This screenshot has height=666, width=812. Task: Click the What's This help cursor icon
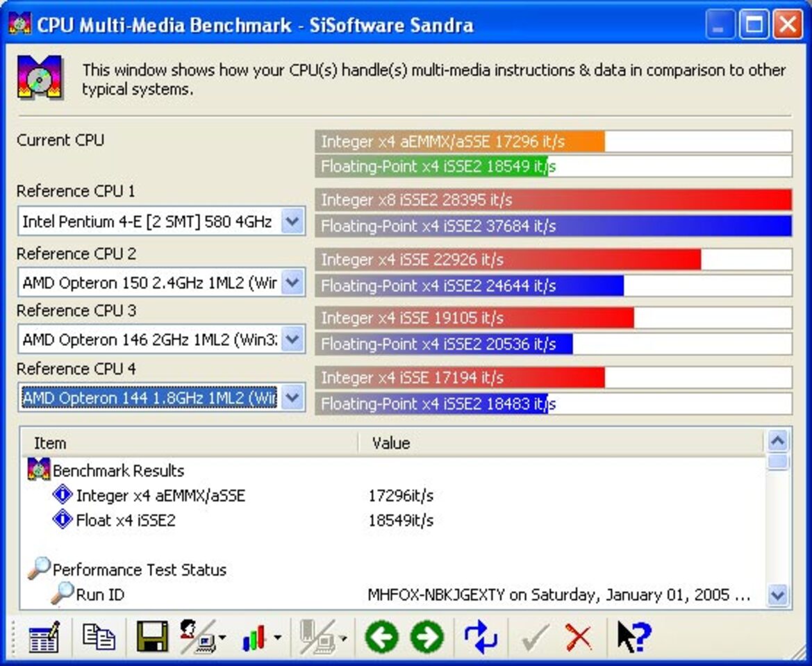(634, 636)
